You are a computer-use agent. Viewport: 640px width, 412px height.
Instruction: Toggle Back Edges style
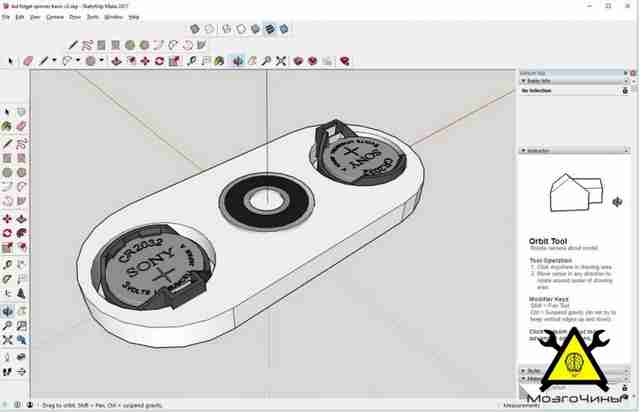pyautogui.click(x=209, y=29)
